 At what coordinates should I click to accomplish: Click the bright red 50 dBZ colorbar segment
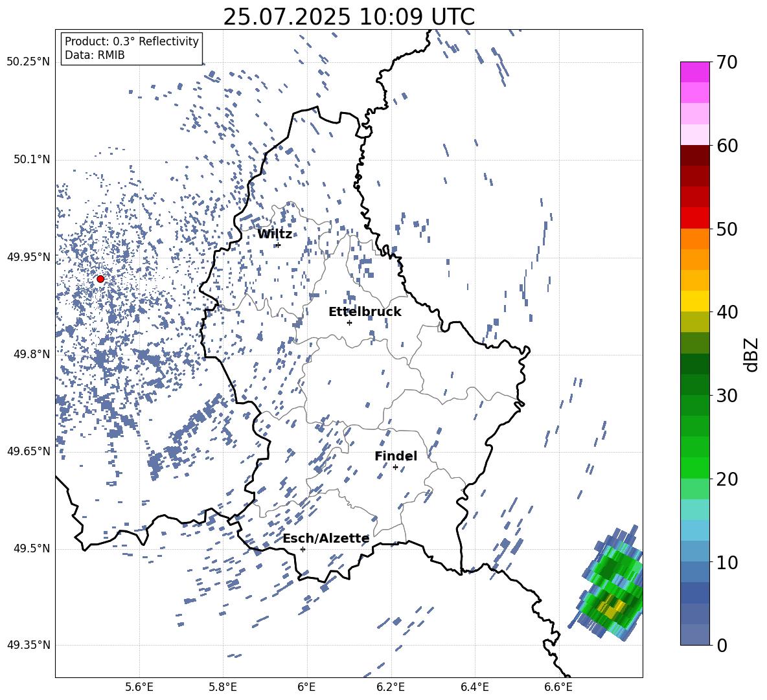[x=694, y=218]
